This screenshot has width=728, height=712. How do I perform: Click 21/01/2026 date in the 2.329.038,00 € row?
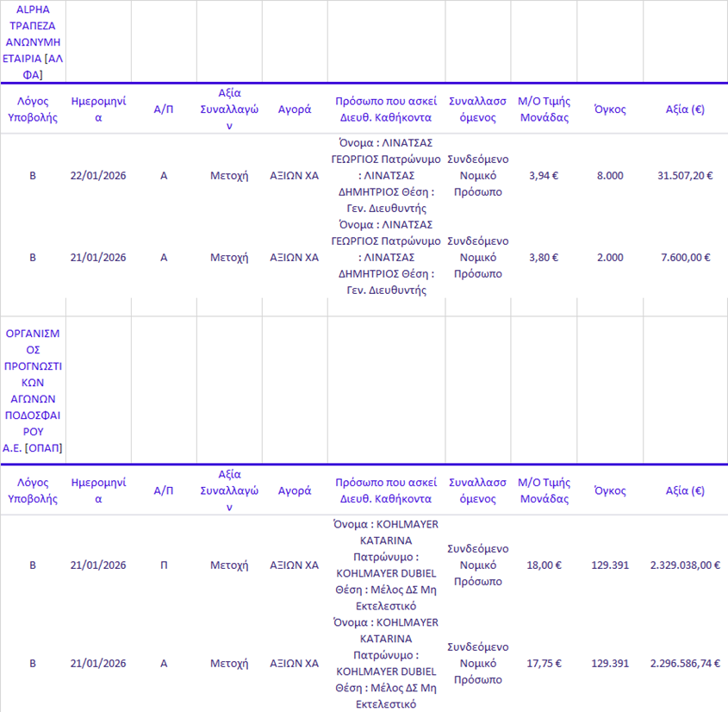tap(98, 565)
